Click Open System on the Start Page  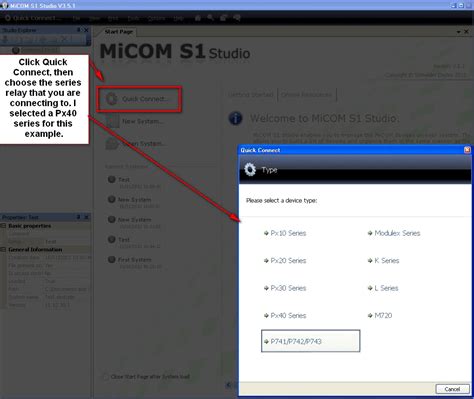click(x=136, y=144)
